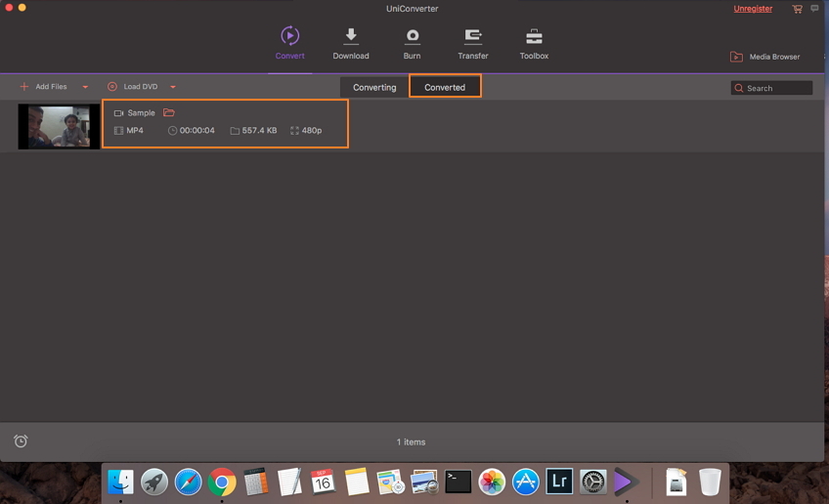Open TextEdit from the dock
Screen dimensions: 829x504
click(x=289, y=482)
